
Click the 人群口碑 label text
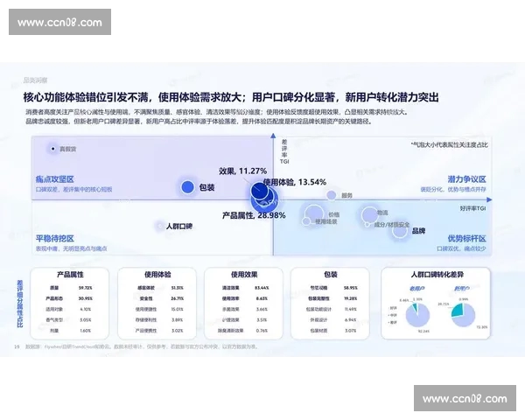pyautogui.click(x=179, y=227)
